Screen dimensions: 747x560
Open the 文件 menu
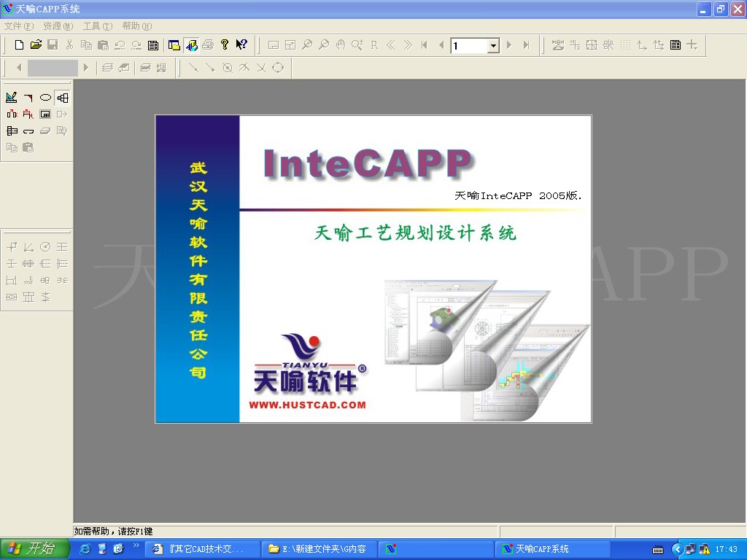[x=19, y=26]
